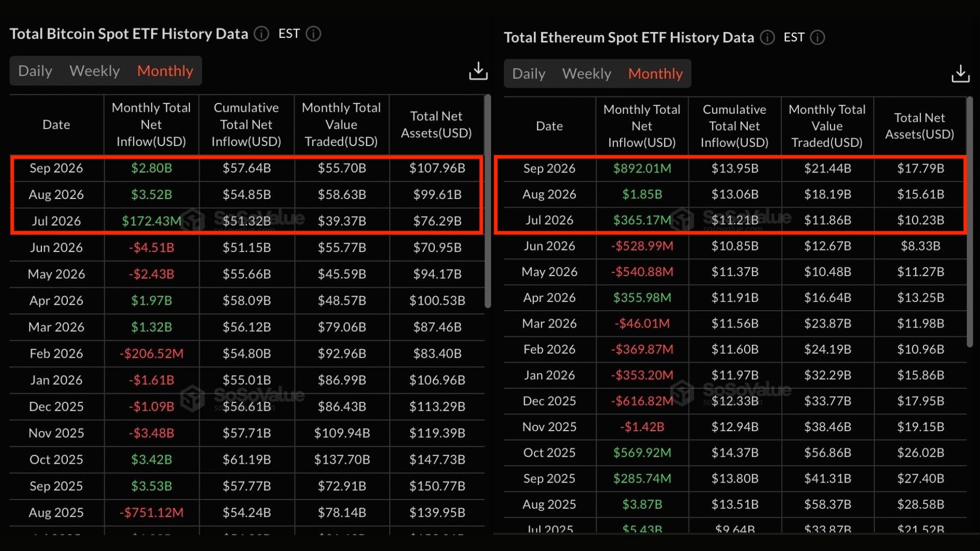
Task: Click Ethereum Jul 2026 inflow $365.17M
Action: click(642, 220)
